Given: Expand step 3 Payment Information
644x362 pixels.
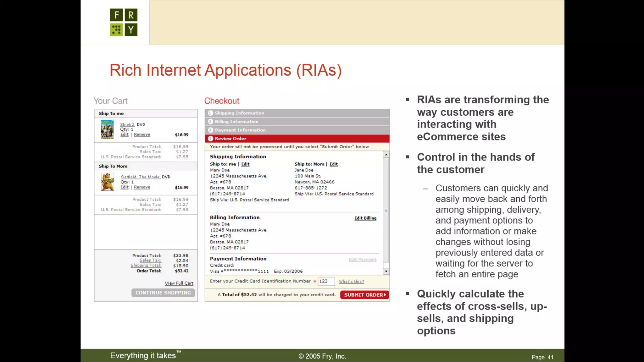Looking at the screenshot, I should (x=240, y=130).
